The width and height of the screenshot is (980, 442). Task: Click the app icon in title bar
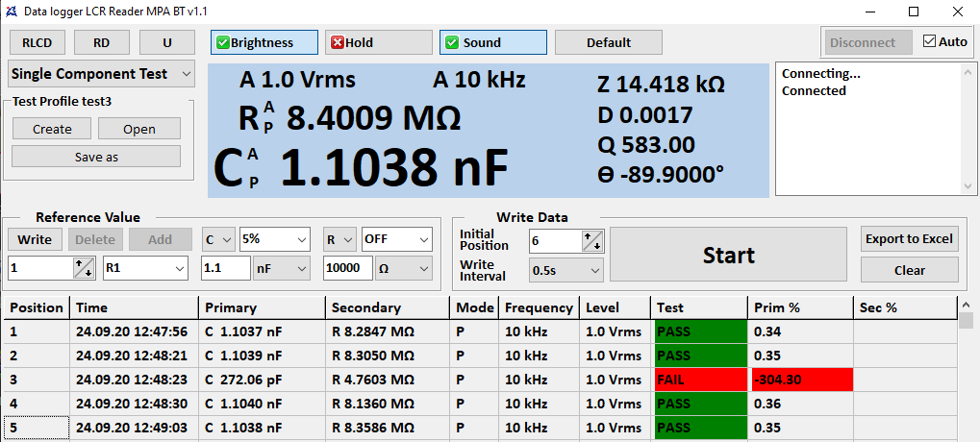coord(12,12)
